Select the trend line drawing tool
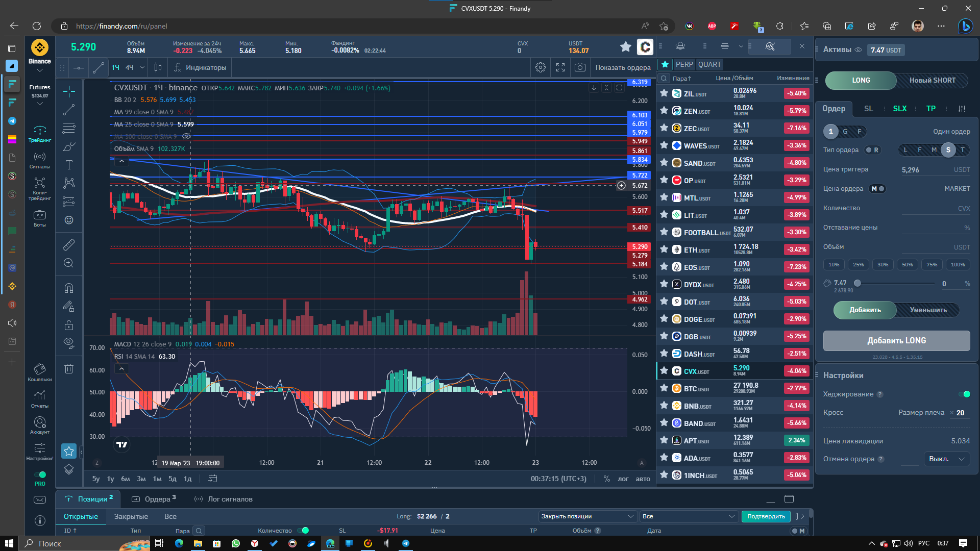This screenshot has width=980, height=551. click(69, 110)
